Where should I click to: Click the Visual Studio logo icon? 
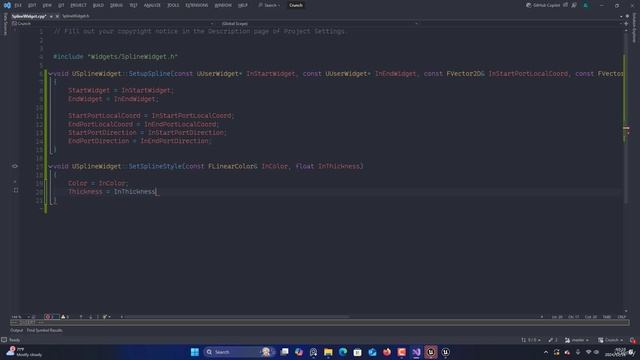[7, 5]
